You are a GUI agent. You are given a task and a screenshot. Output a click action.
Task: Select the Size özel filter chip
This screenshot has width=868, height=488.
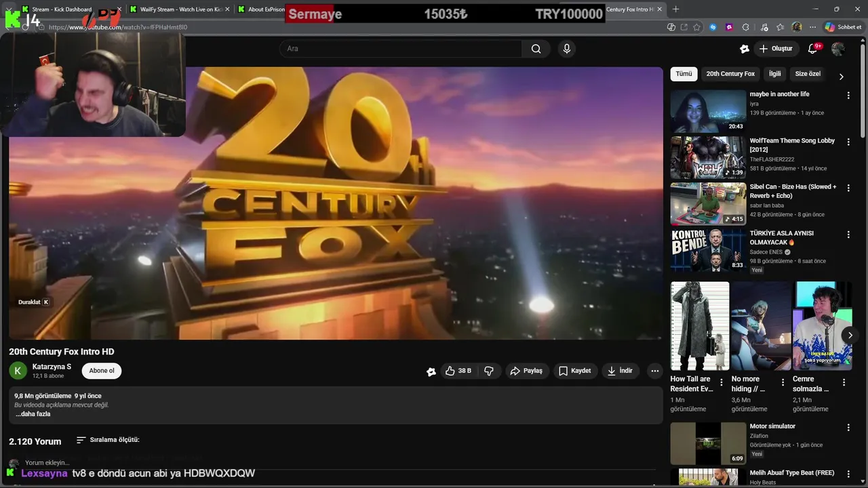click(x=808, y=74)
